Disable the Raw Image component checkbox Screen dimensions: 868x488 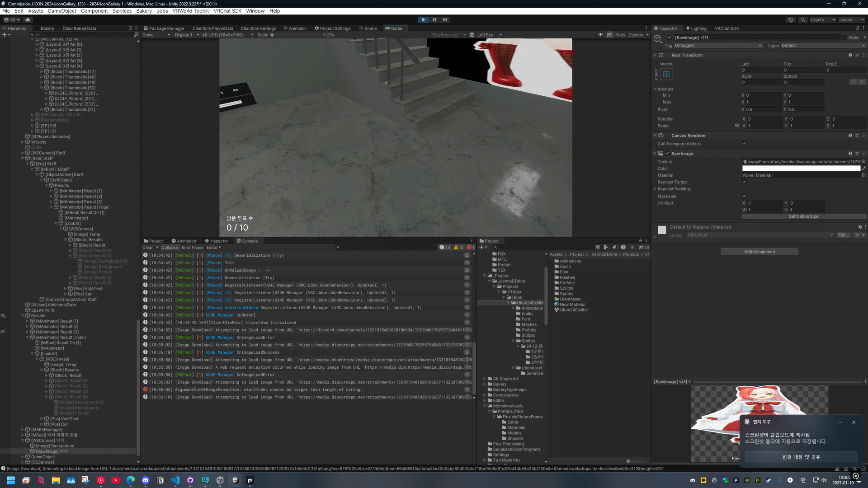(667, 154)
